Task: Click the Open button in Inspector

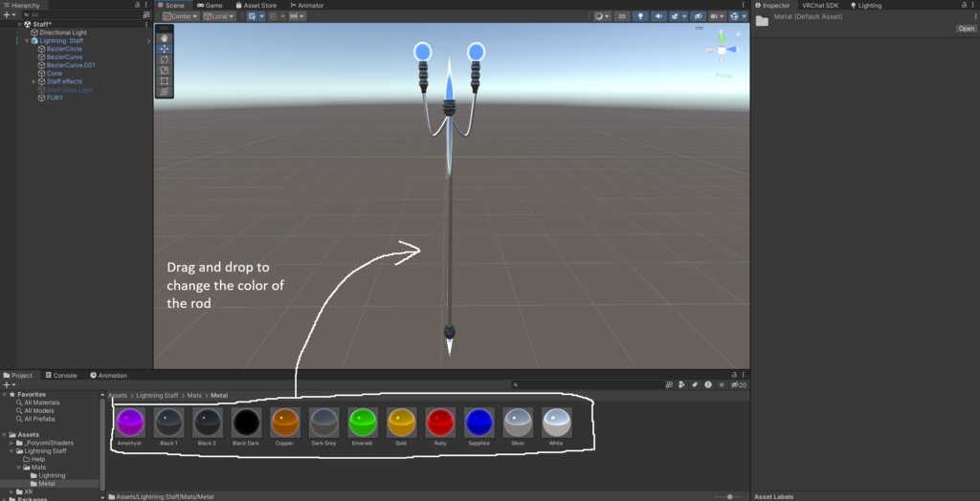Action: [966, 28]
